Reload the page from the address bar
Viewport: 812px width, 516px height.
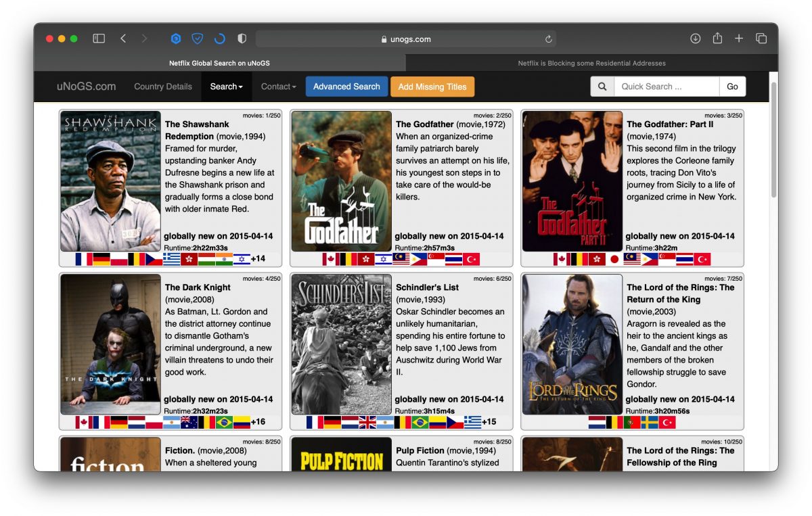point(549,39)
